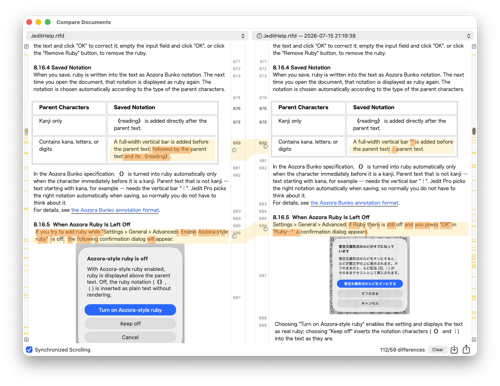Click the top jump icon on left pane's marker strip
The image size is (500, 386).
(26, 46)
